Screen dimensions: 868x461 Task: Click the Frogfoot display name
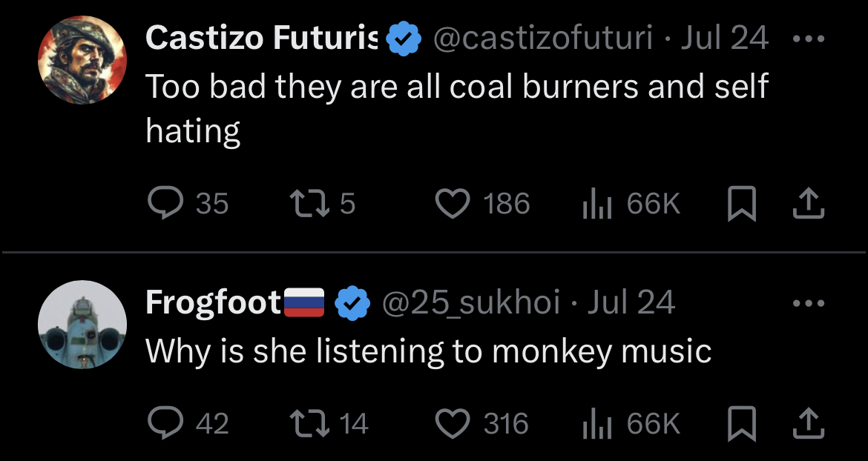(x=213, y=302)
